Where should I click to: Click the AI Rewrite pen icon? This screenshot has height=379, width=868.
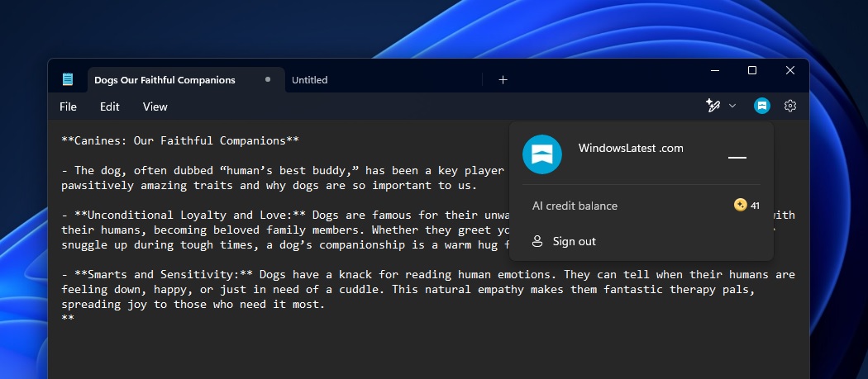(713, 106)
